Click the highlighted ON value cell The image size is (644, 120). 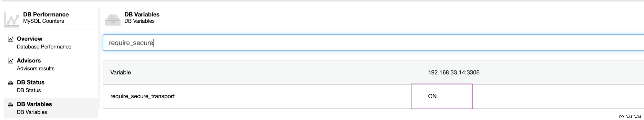[x=441, y=96]
